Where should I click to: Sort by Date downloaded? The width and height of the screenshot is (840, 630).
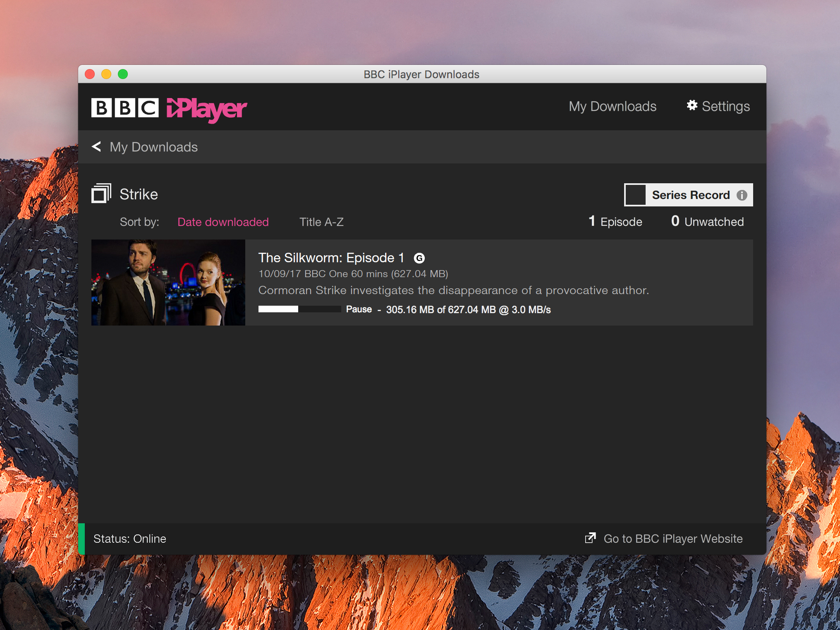[223, 222]
